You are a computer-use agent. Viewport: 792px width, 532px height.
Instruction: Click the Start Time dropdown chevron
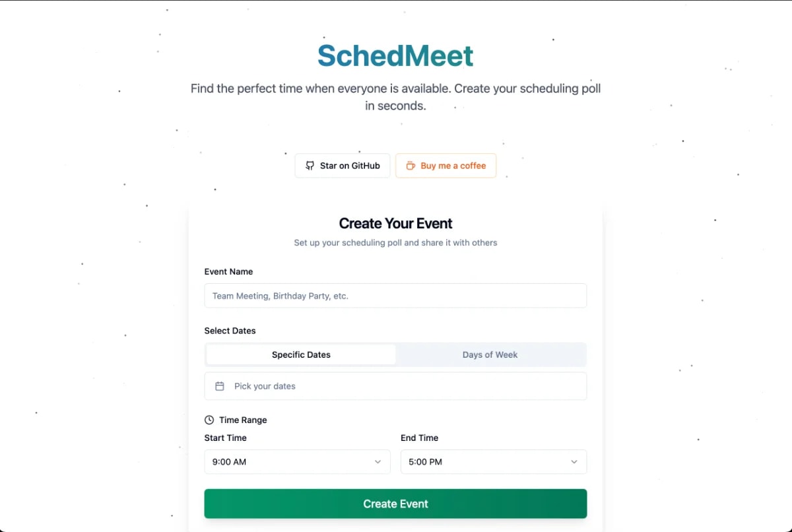tap(378, 462)
